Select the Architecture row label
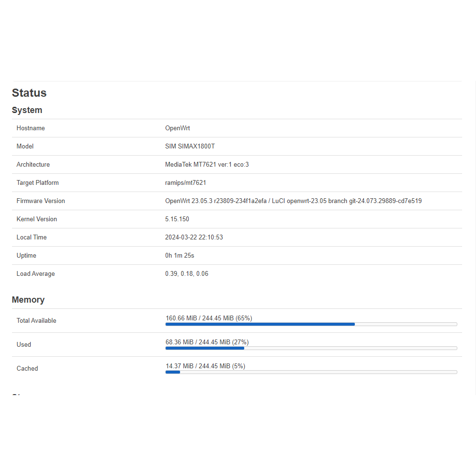476x476 pixels. tap(33, 165)
